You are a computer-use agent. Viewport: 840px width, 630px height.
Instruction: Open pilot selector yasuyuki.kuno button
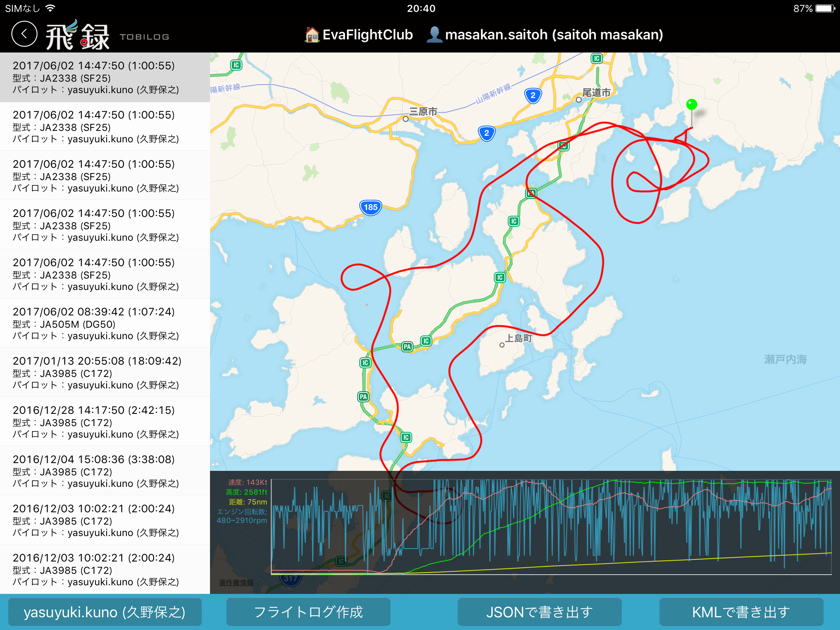[x=105, y=612]
